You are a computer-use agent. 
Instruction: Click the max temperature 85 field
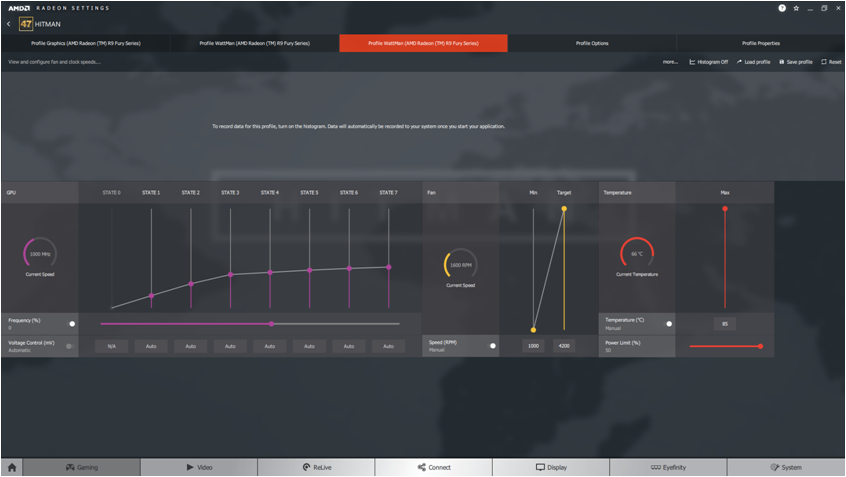click(725, 324)
